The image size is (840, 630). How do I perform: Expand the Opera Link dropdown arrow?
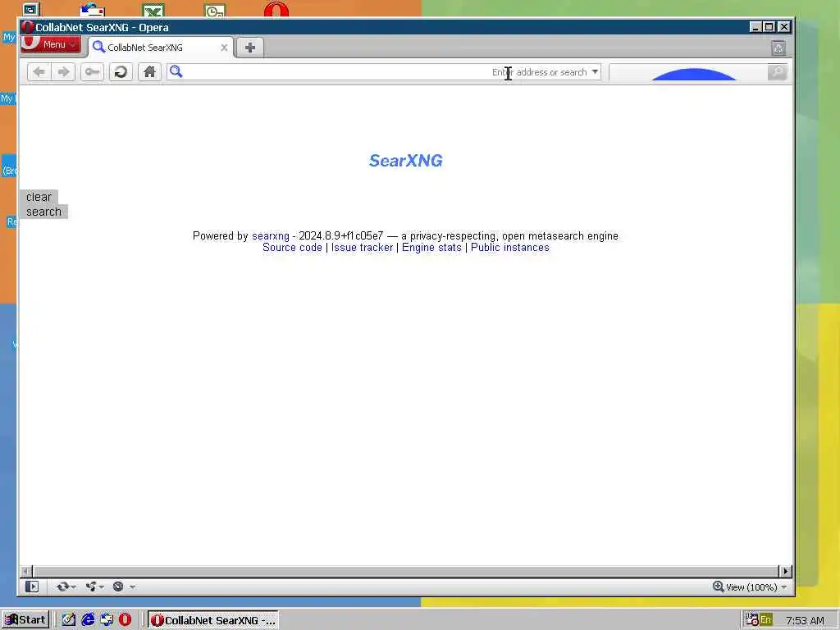[x=73, y=587]
